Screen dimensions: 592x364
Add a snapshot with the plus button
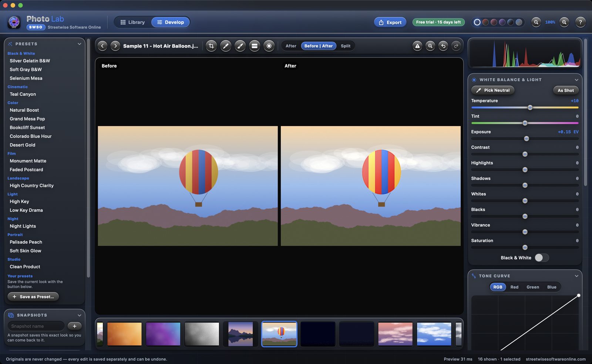pyautogui.click(x=75, y=326)
